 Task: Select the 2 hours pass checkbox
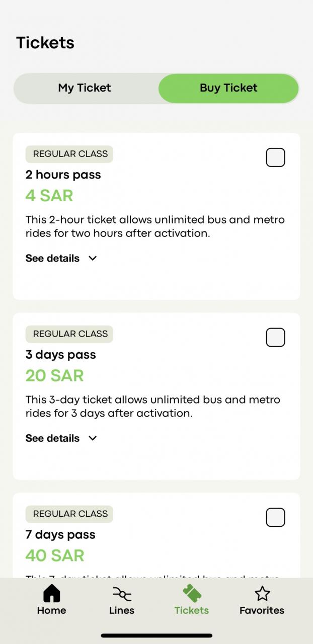[275, 157]
